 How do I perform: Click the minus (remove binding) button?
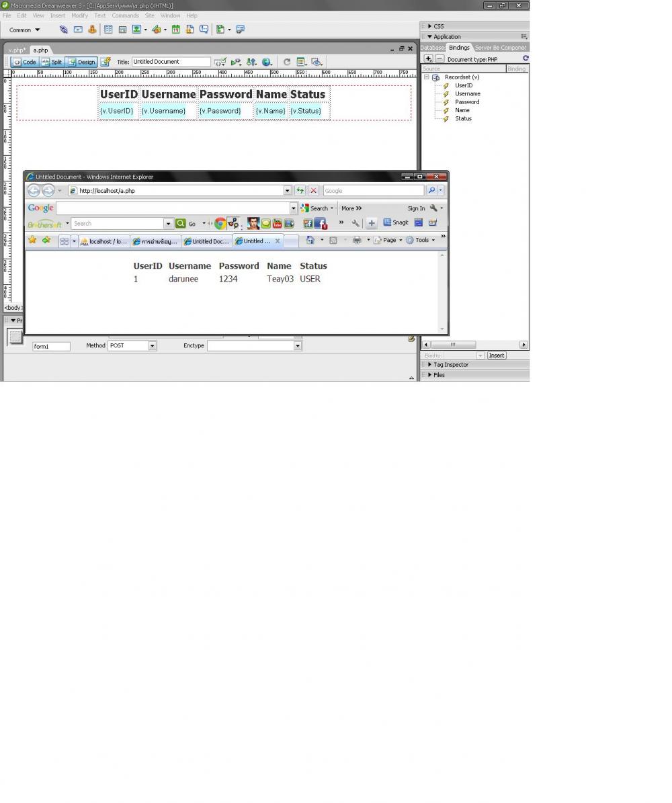[439, 59]
